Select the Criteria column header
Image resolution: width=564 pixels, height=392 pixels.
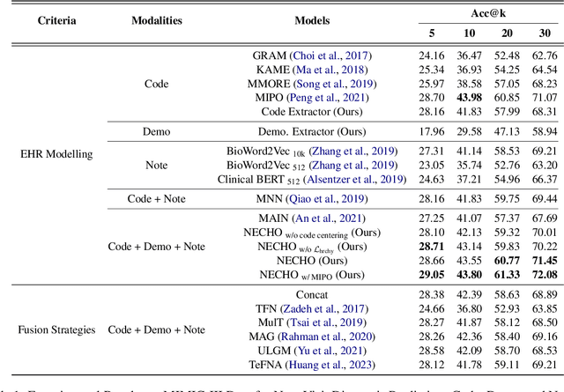[49, 18]
